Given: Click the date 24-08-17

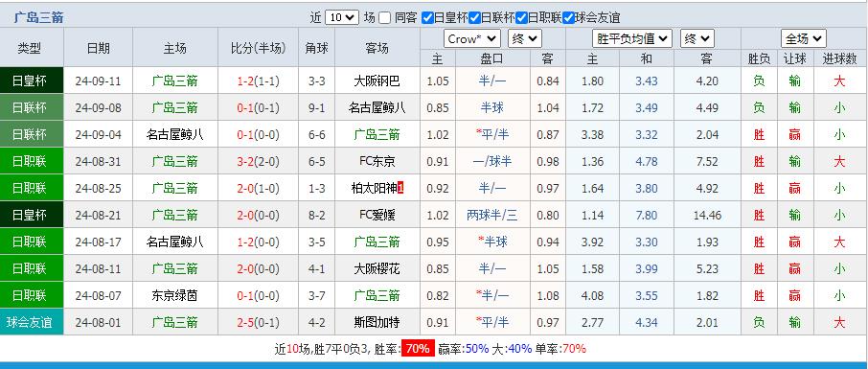Looking at the screenshot, I should pos(98,242).
